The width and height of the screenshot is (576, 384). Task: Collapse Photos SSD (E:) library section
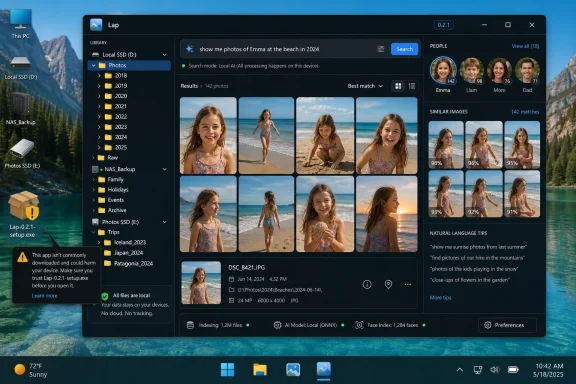click(x=165, y=222)
